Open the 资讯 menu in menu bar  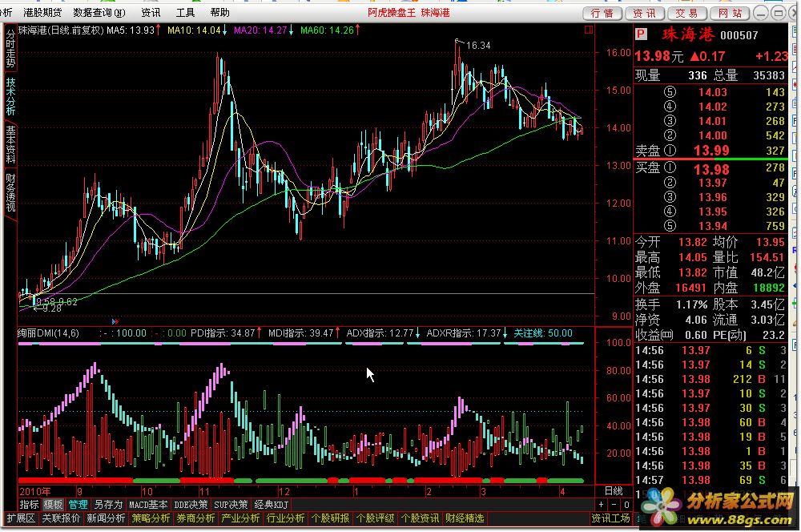click(151, 12)
